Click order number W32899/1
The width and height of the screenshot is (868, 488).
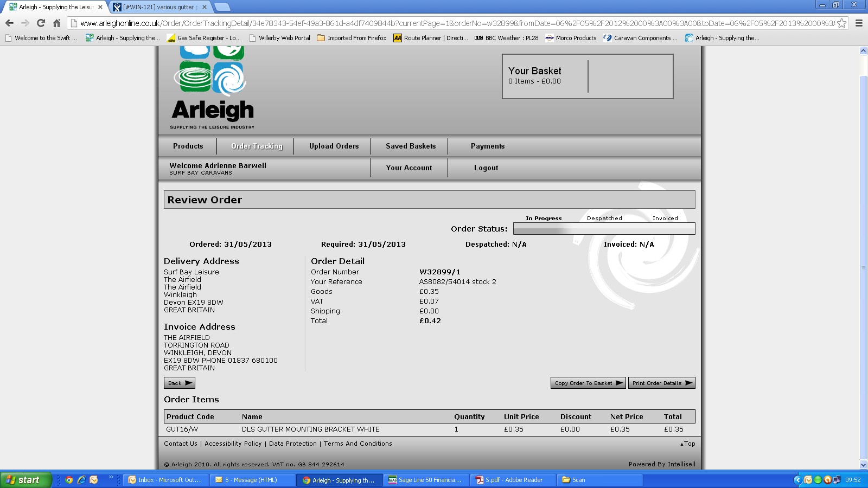point(440,272)
